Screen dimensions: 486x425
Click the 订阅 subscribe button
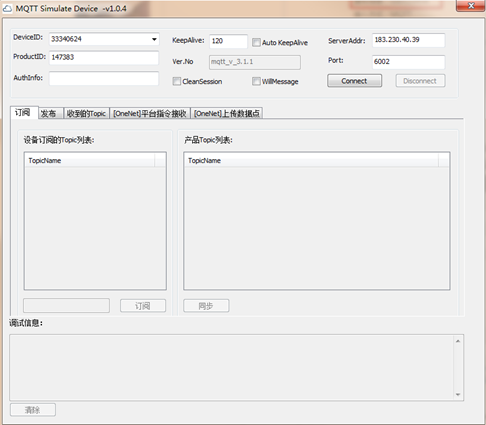143,306
